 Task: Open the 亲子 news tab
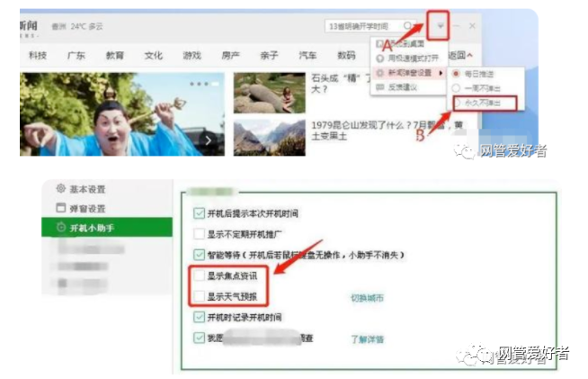tap(269, 55)
